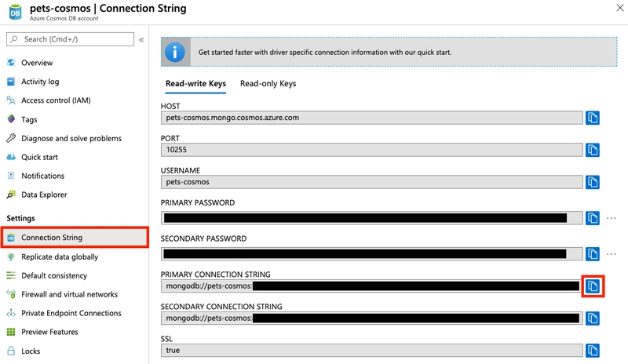This screenshot has width=628, height=364.
Task: Click the SSL field showing true
Action: point(371,350)
